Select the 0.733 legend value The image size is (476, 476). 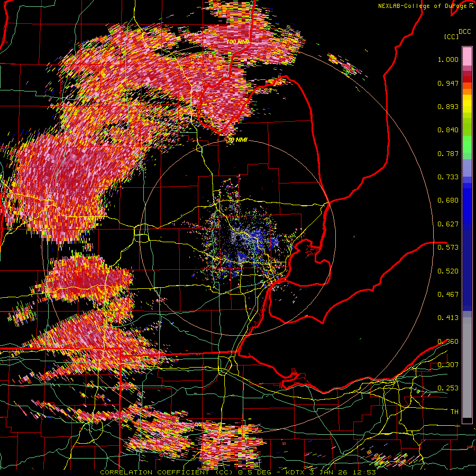pyautogui.click(x=448, y=177)
